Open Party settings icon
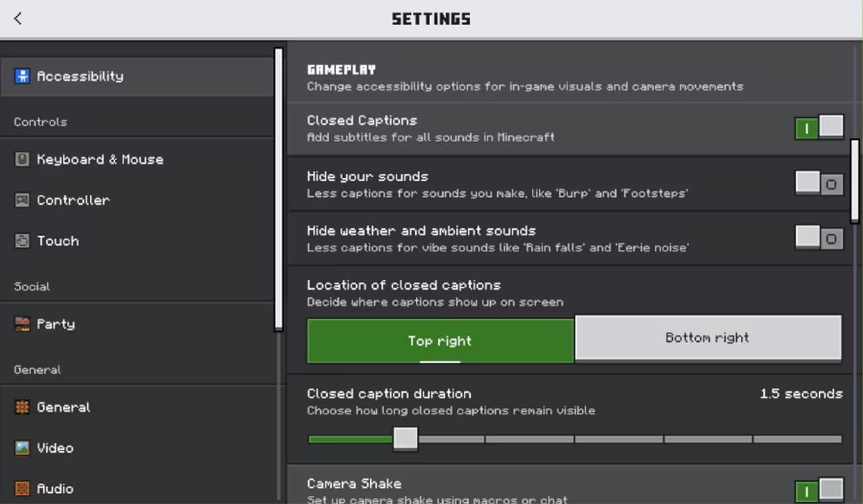Screen dimensions: 863x504 click(22, 324)
